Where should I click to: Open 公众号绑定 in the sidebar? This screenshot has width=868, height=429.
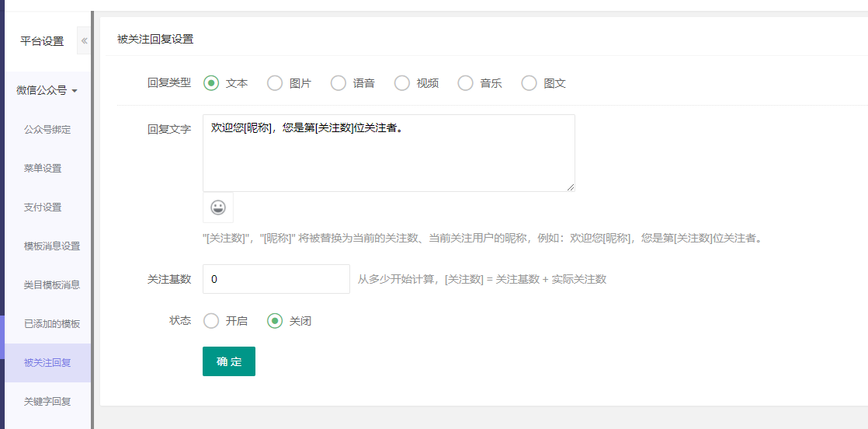click(47, 130)
